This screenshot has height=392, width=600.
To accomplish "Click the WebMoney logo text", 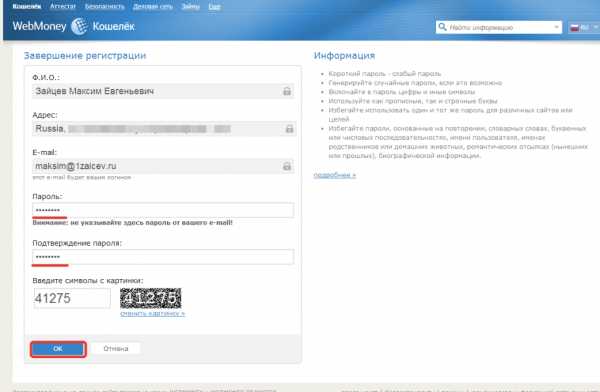I will [x=39, y=26].
